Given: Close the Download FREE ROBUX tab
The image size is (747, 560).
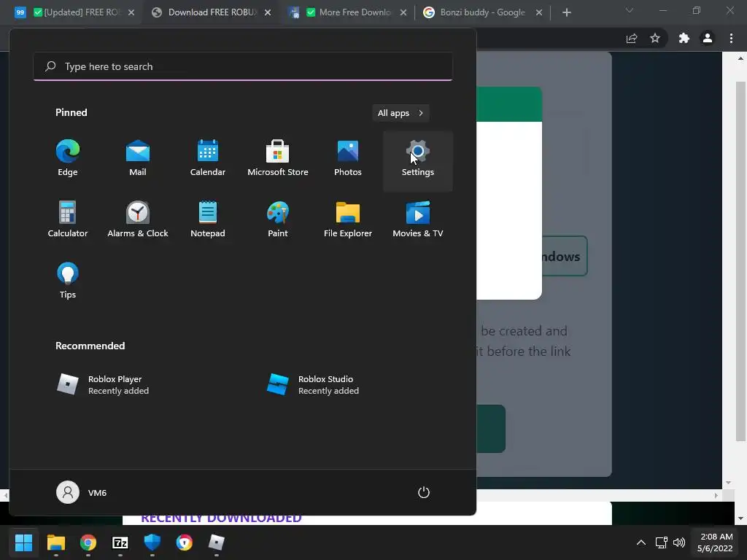Looking at the screenshot, I should [268, 13].
